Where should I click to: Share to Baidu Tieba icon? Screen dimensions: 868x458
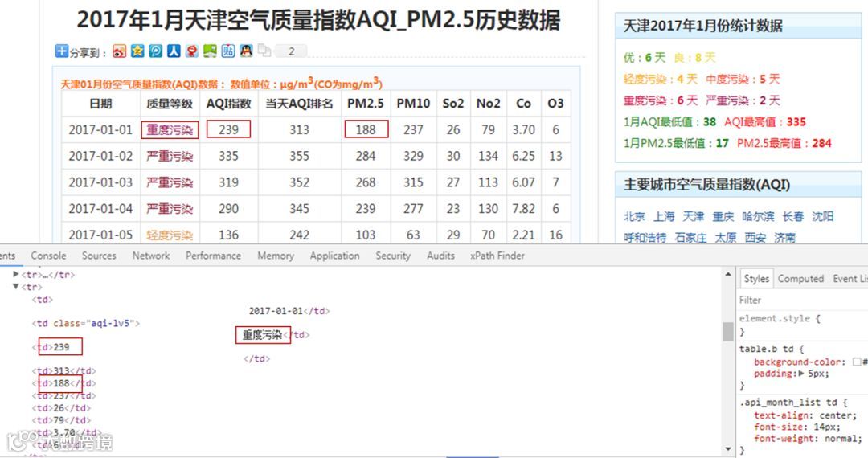pos(228,51)
